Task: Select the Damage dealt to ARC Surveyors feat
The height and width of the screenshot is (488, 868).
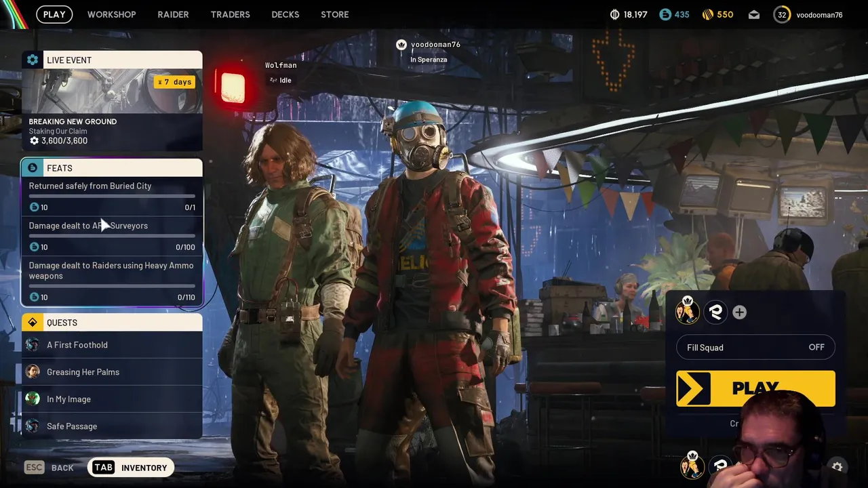Action: [112, 236]
